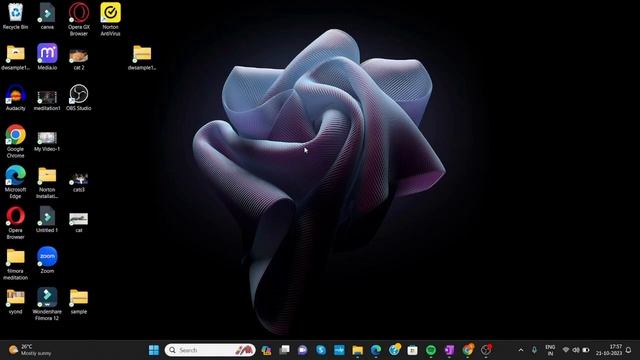Open the clock and date flyout
Viewport: 640px width, 360px height.
click(x=609, y=350)
